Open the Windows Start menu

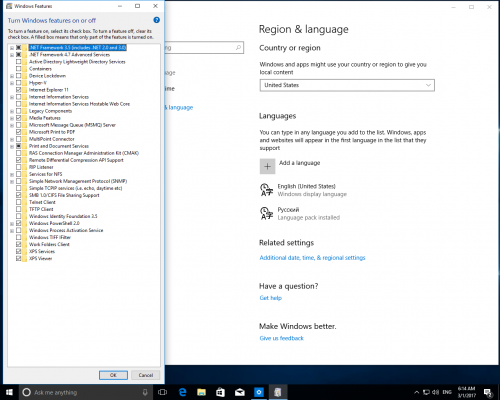[x=9, y=392]
